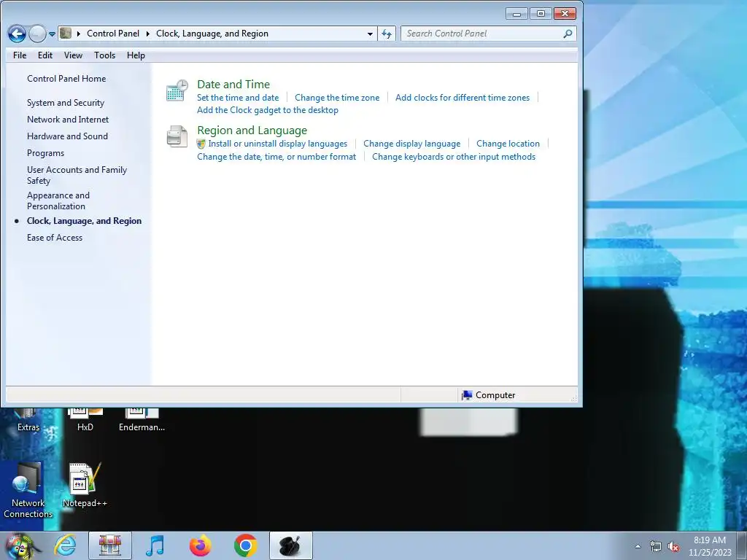Open the Tools menu

105,55
